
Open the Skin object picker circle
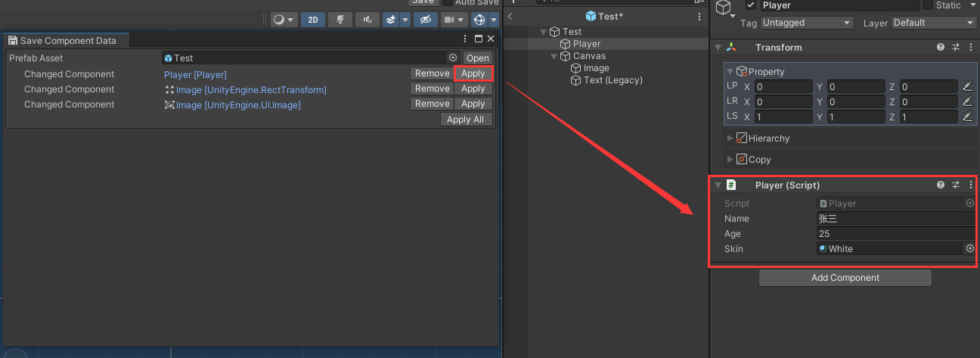[x=970, y=248]
